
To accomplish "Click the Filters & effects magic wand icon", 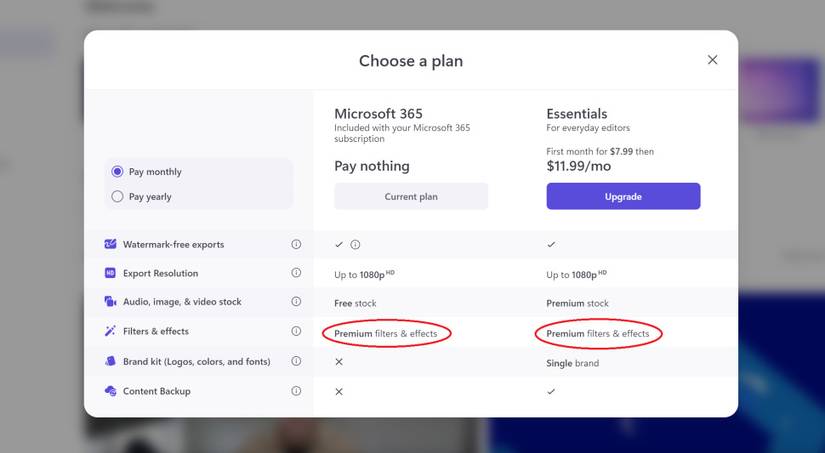I will [110, 331].
